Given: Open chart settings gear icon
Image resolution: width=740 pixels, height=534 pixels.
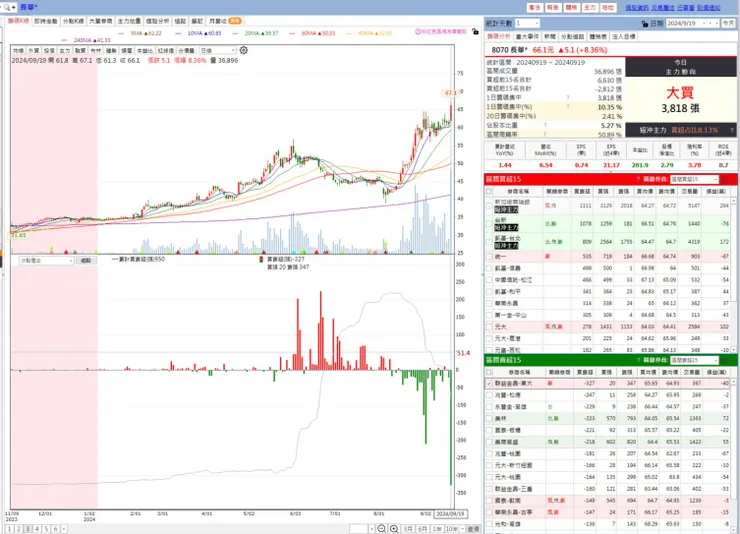Looking at the screenshot, I should (244, 50).
